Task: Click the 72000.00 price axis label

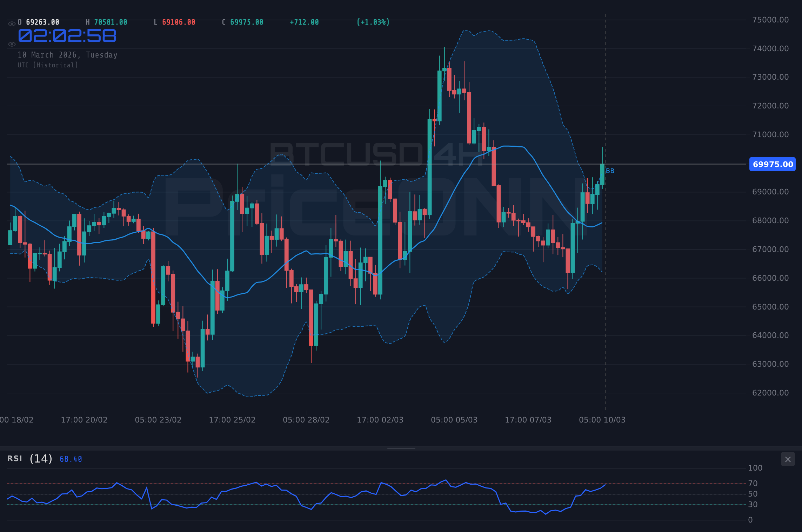Action: click(770, 106)
